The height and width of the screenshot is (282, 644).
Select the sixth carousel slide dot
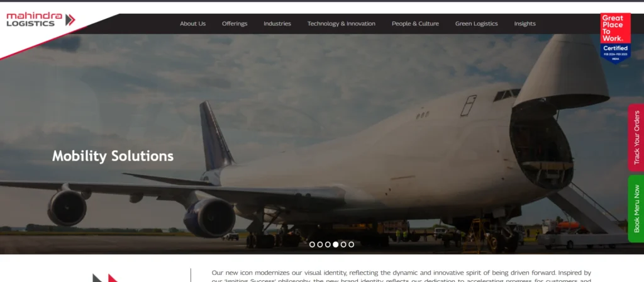[x=351, y=244]
